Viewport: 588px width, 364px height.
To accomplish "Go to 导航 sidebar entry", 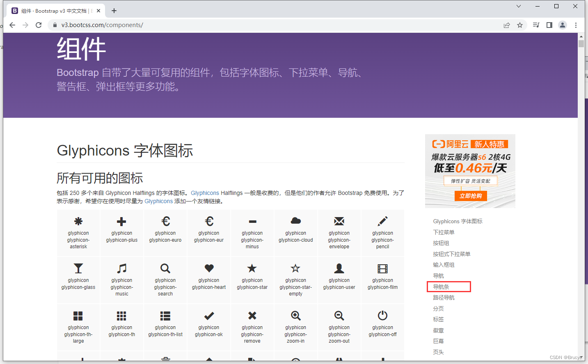I will click(438, 276).
